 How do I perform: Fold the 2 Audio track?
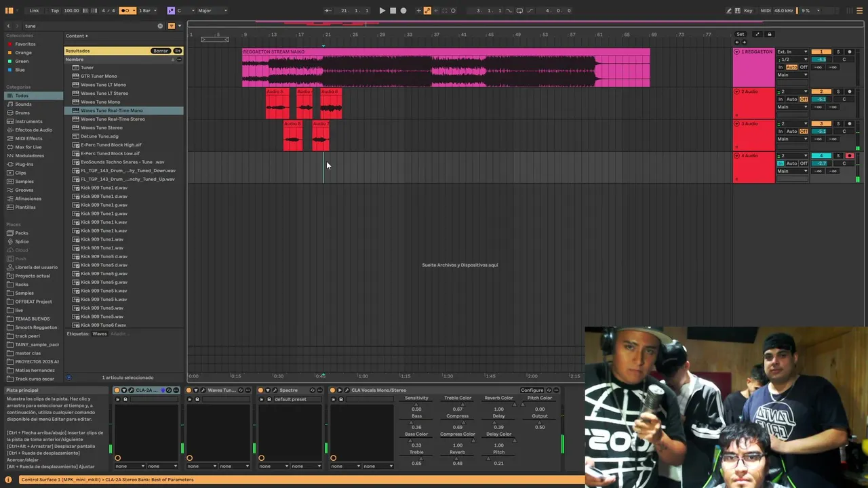(x=736, y=91)
